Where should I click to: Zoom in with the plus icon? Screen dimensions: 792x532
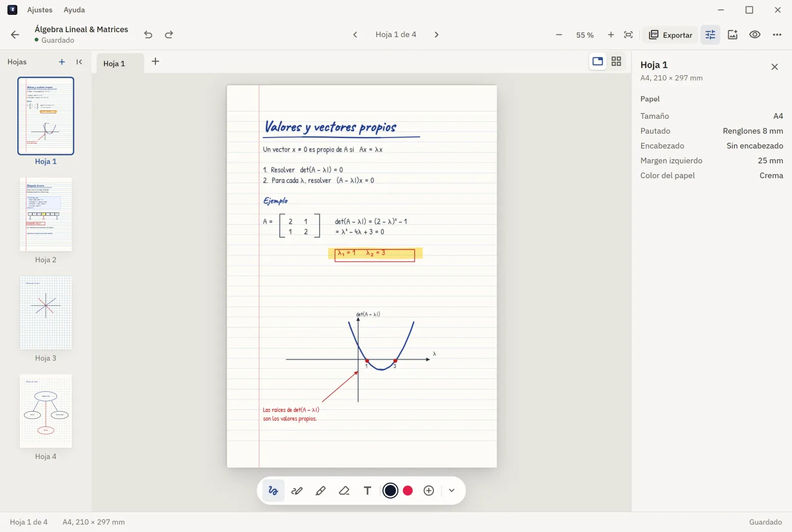tap(611, 35)
